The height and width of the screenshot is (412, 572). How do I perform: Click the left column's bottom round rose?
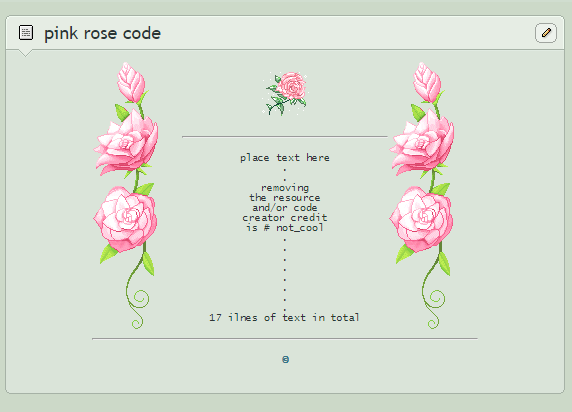coord(125,218)
